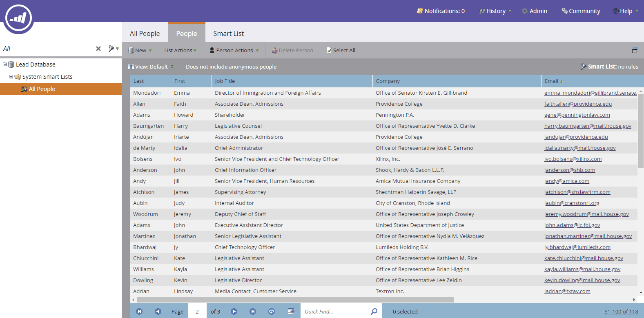Image resolution: width=644 pixels, height=318 pixels.
Task: Open the List Actions dropdown arrow
Action: point(195,50)
